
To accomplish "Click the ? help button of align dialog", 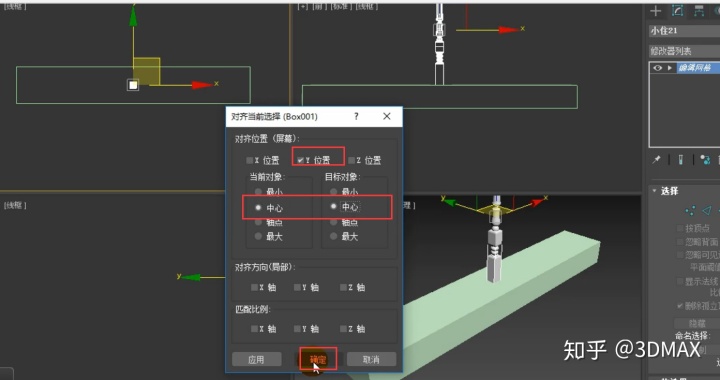I will coord(356,116).
